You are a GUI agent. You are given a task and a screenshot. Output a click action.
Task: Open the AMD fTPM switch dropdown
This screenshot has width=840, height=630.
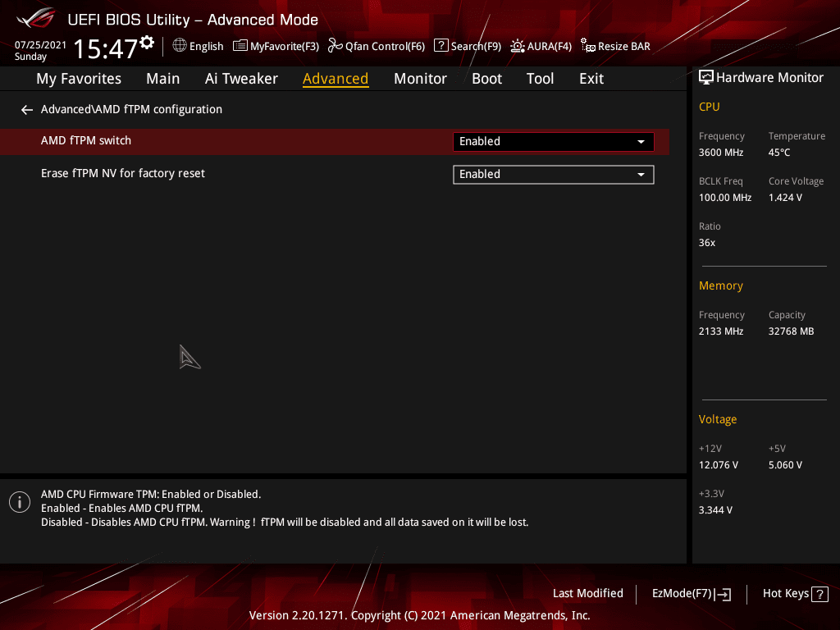554,141
